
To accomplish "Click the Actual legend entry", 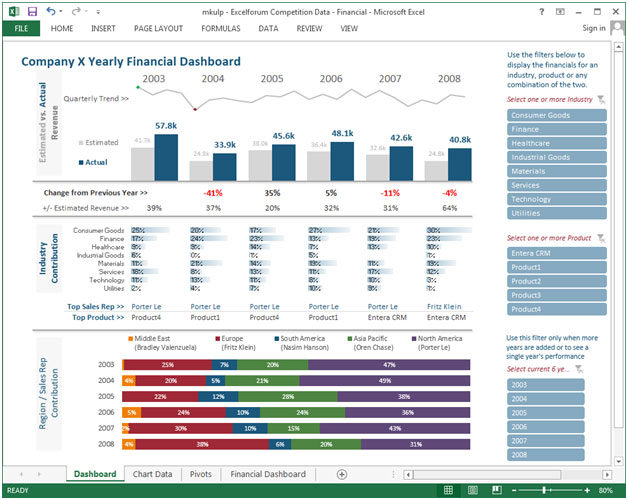I will pos(93,162).
